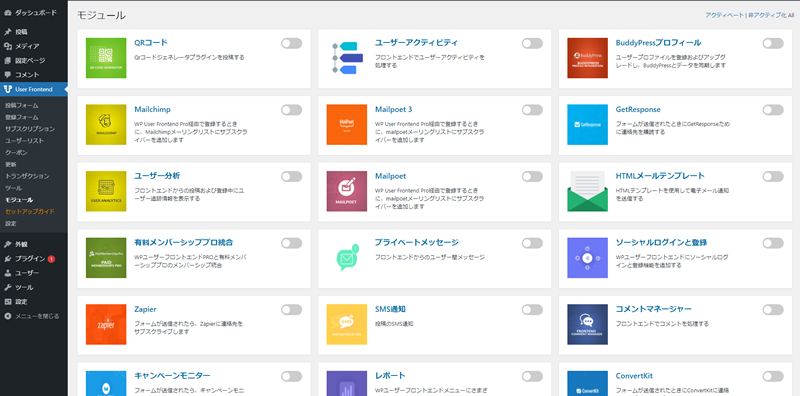The image size is (800, 396).
Task: Click the ダッシュボード gauge icon in sidebar
Action: click(x=8, y=12)
